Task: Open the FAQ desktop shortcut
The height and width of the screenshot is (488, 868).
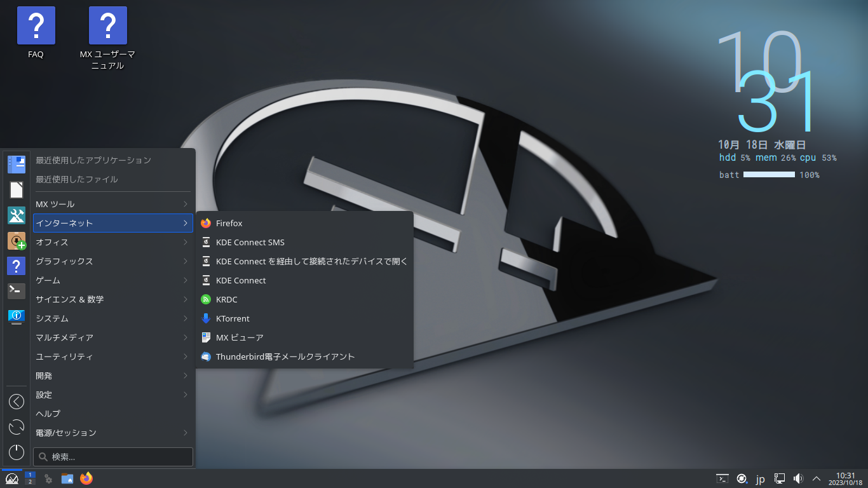Action: click(36, 33)
